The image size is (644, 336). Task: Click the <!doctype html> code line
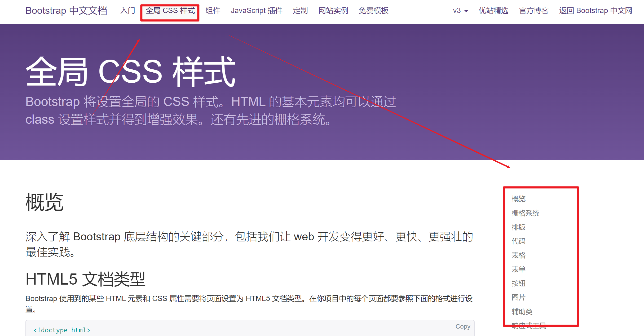coord(62,330)
